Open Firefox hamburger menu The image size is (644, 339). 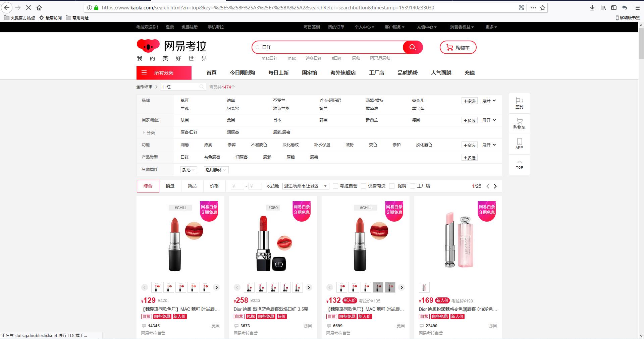click(638, 8)
